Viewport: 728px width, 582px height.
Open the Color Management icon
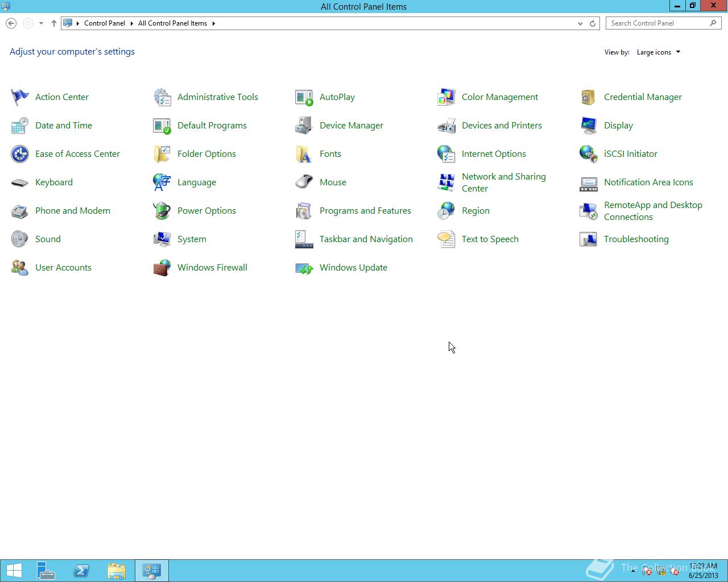click(446, 97)
